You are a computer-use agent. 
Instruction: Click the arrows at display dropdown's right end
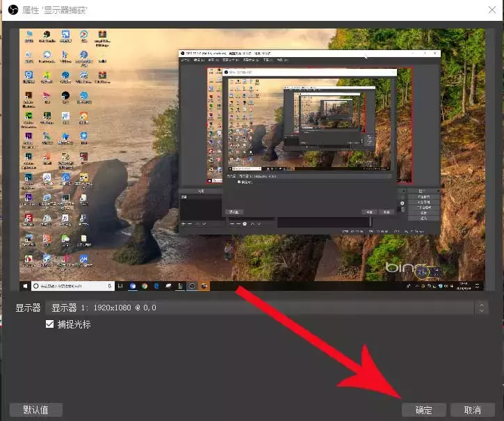pyautogui.click(x=481, y=308)
